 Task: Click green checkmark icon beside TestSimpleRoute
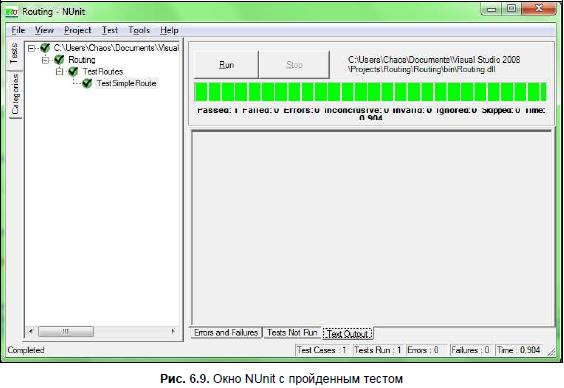[87, 83]
